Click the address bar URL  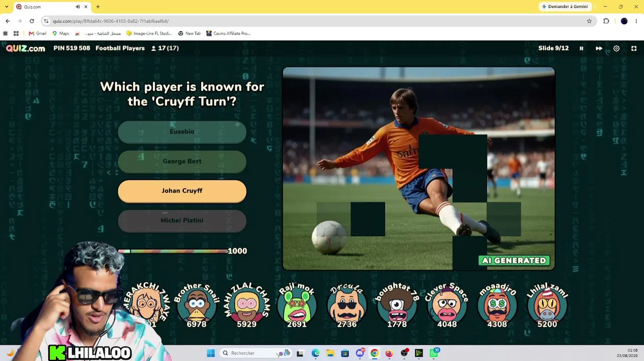[x=111, y=21]
